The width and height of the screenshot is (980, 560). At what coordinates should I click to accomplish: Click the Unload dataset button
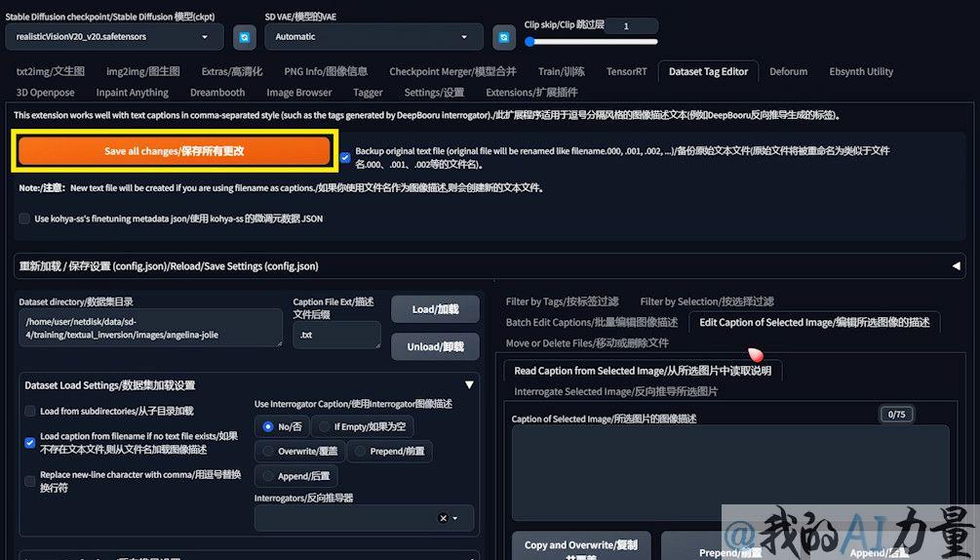tap(435, 347)
